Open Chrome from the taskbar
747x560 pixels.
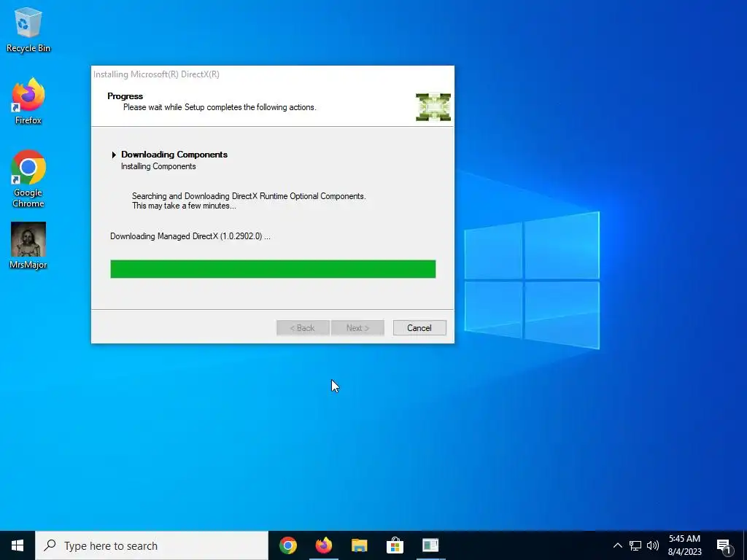click(x=288, y=545)
